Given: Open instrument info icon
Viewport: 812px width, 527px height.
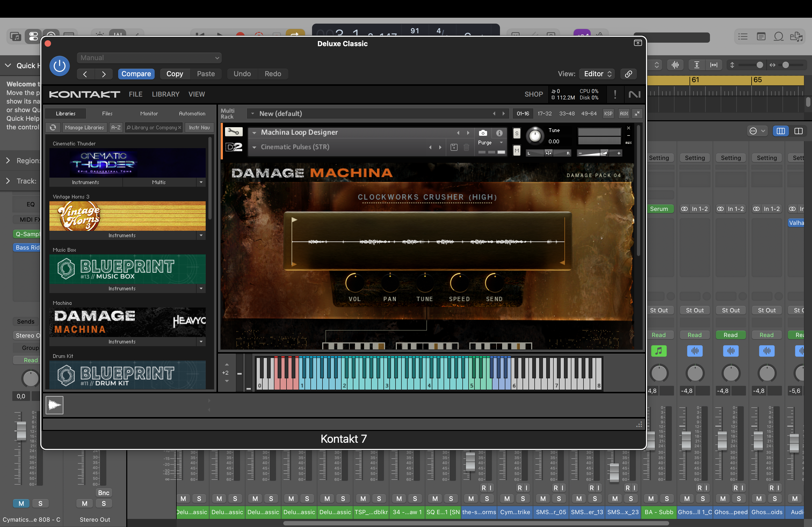Looking at the screenshot, I should pyautogui.click(x=499, y=133).
